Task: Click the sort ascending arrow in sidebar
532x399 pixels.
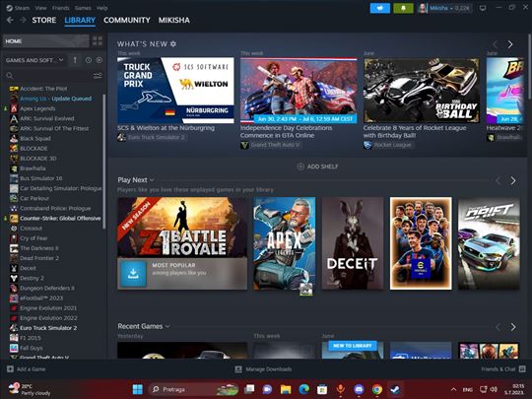Action: 75,60
